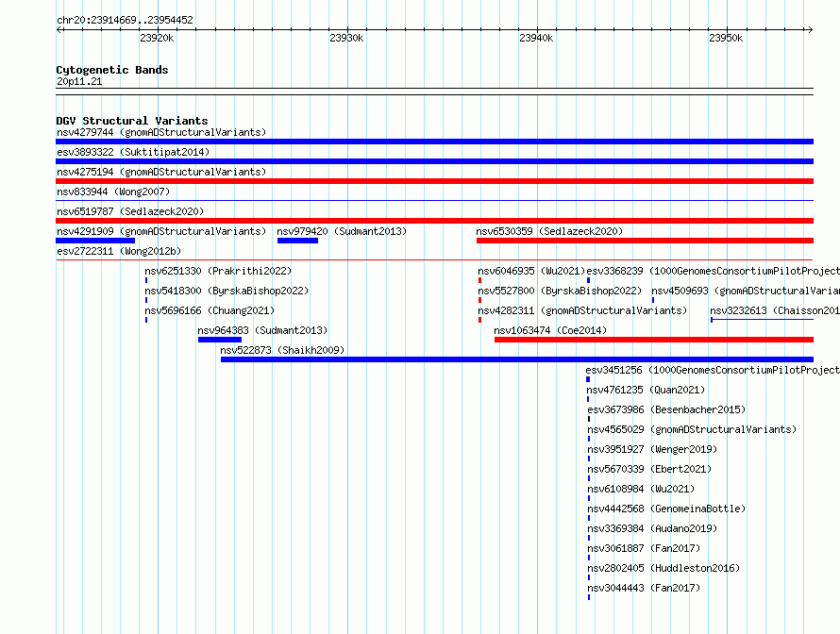The width and height of the screenshot is (840, 634).
Task: Click the 23930k ruler mark
Action: 346,38
